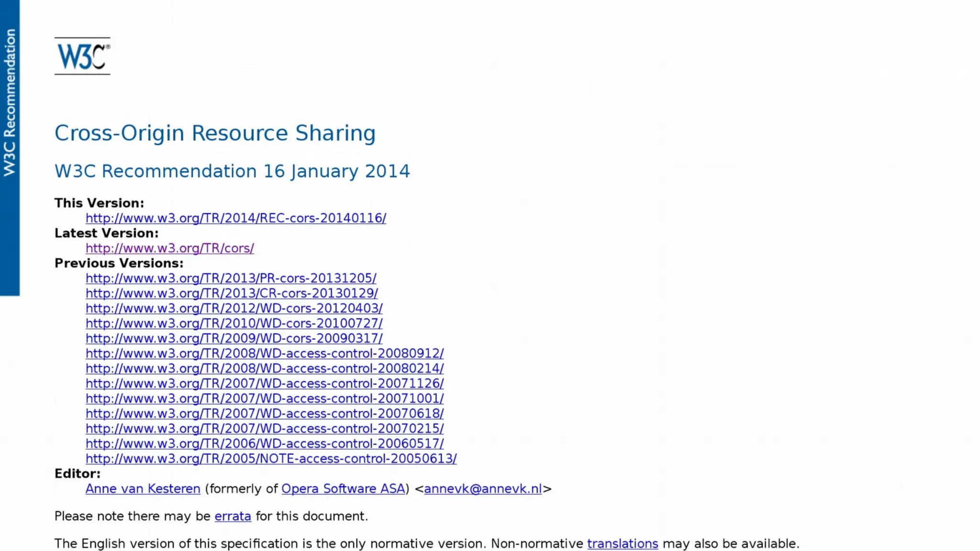This screenshot has height=551, width=980.
Task: Open the WD-cors-20120403 link
Action: 234,309
